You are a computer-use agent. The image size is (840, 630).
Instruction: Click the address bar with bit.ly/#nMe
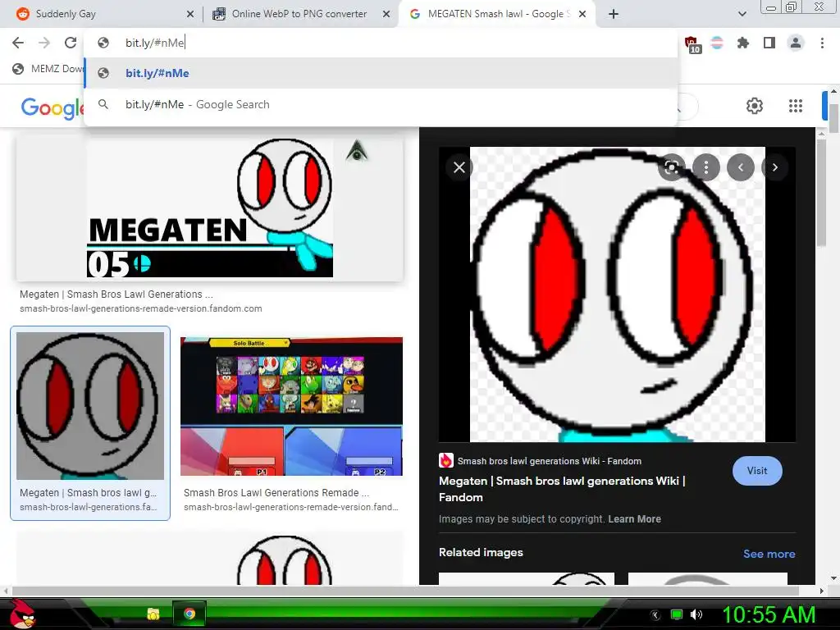[381, 43]
